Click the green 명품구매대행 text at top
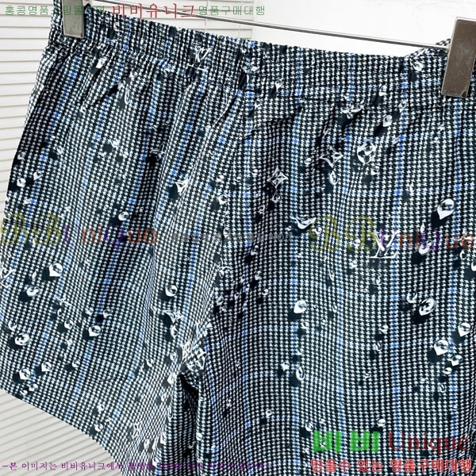476x476 pixels. coord(231,10)
